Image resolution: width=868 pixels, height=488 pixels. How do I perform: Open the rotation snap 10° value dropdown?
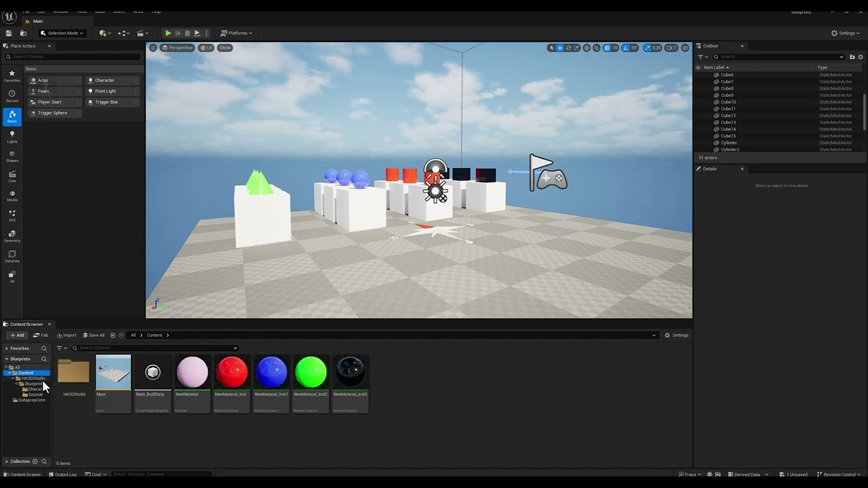634,48
